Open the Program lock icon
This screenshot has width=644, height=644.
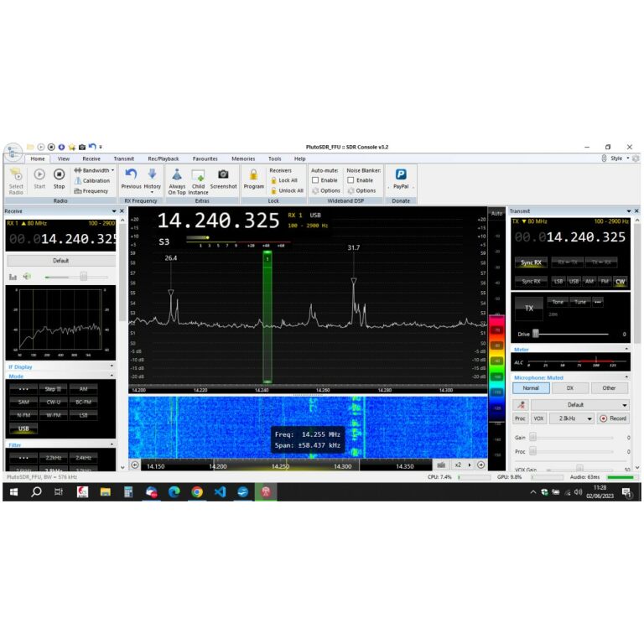253,174
